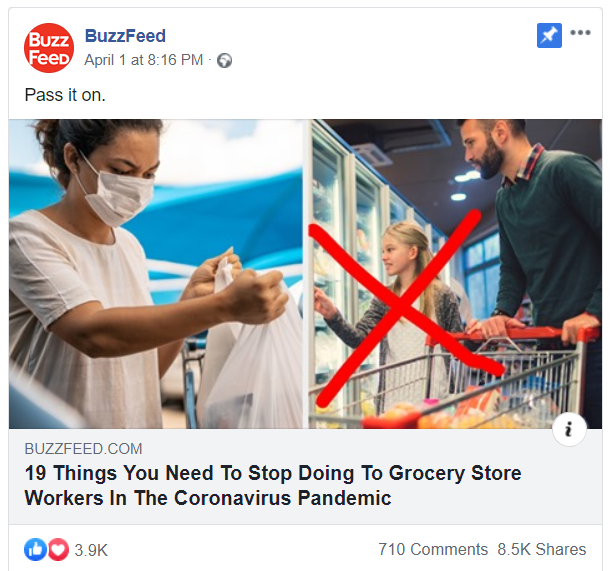
Task: Click the gray link preview card area
Action: (x=306, y=476)
